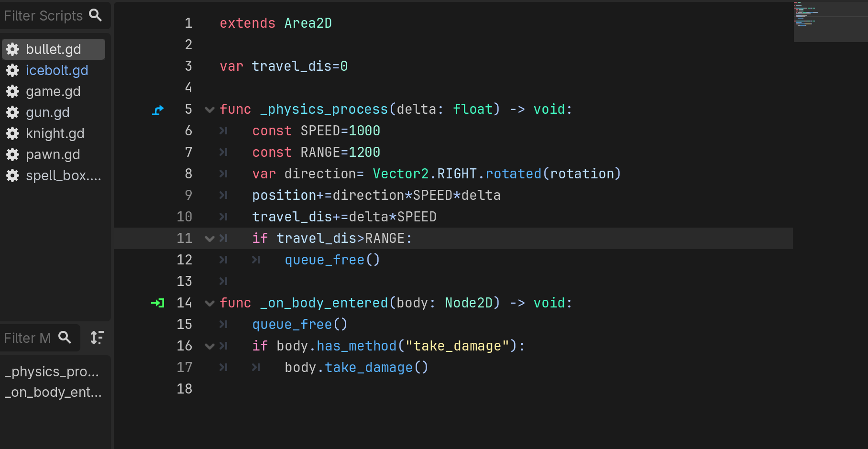Click the gear icon beside icebolt.gd
Image resolution: width=868 pixels, height=449 pixels.
coord(12,70)
